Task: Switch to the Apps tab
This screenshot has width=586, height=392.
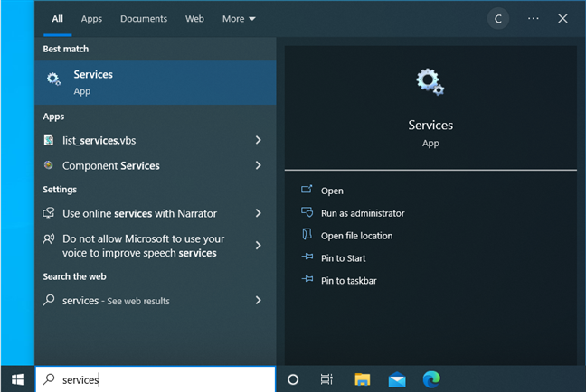Action: point(91,18)
